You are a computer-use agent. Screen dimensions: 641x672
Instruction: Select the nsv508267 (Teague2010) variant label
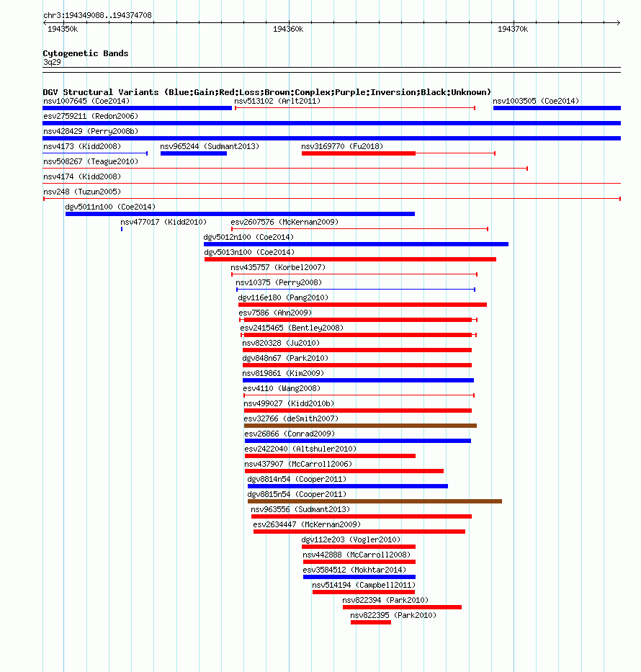click(x=91, y=161)
